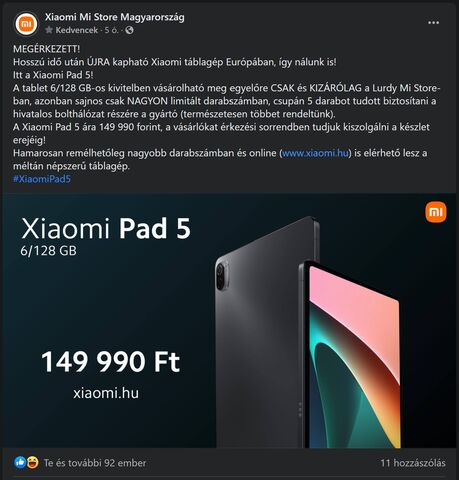Click the 5 ó. post timestamp
Viewport: 459px width, 480px height.
point(111,30)
